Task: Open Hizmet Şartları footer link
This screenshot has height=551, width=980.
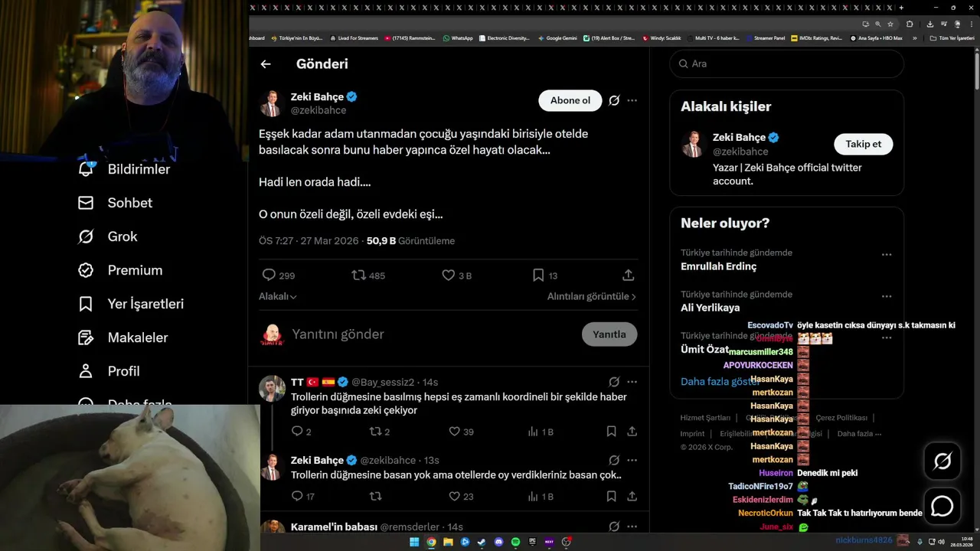Action: click(x=705, y=418)
